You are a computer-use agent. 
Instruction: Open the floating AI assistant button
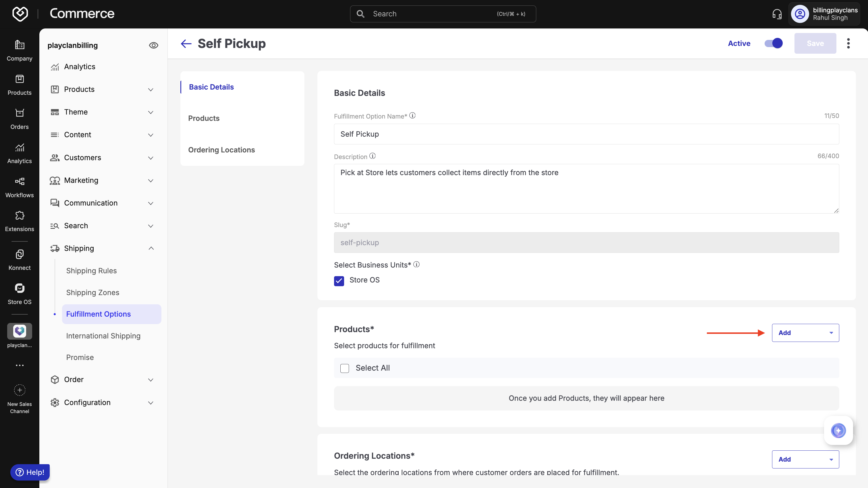click(838, 430)
